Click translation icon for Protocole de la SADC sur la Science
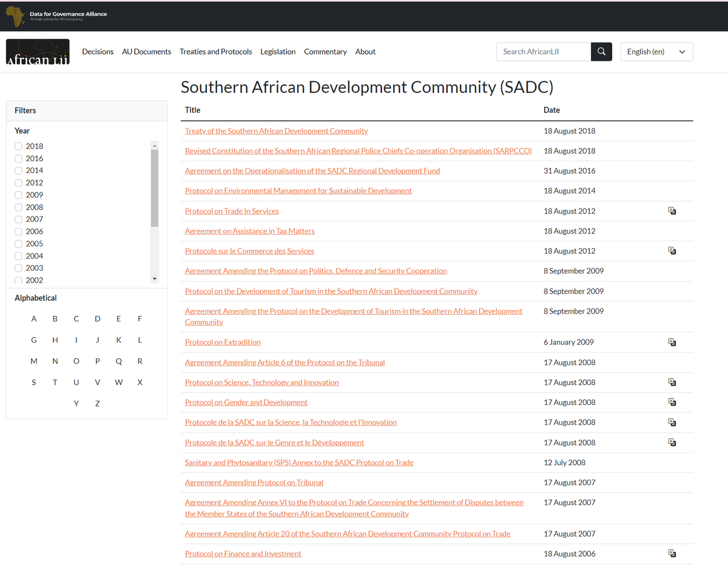Screen dimensions: 728x567 click(x=672, y=423)
